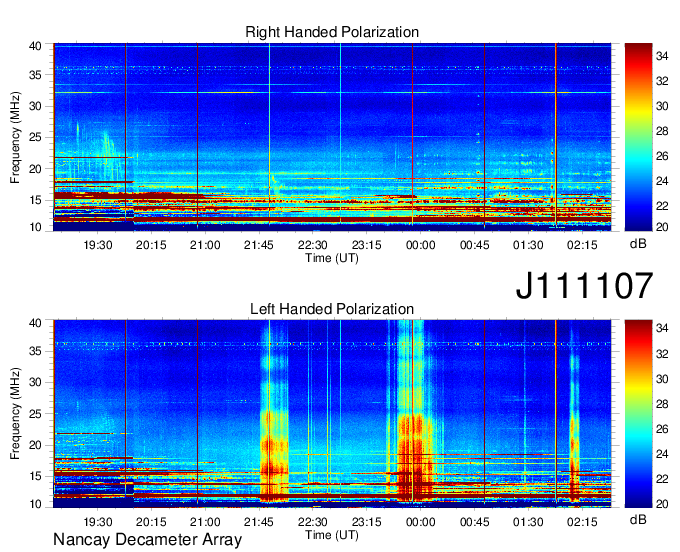Click the "35" frequency tick of the left-handed plot
680x552 pixels.
click(36, 351)
